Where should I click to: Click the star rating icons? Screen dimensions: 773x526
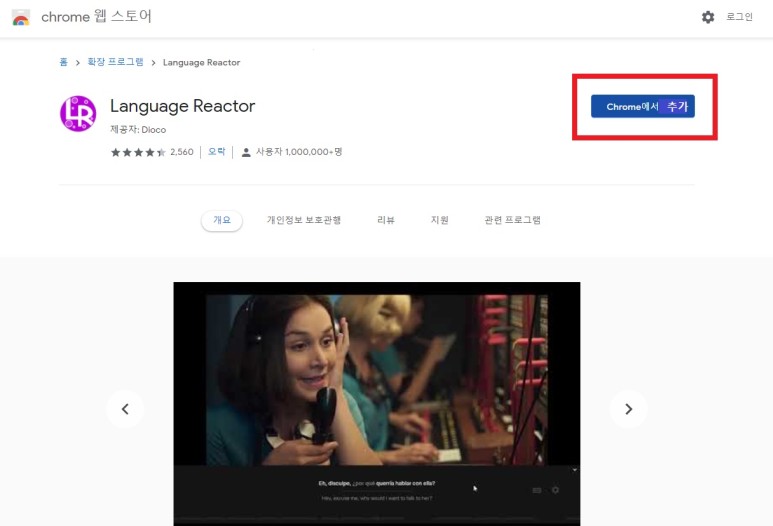click(x=138, y=152)
